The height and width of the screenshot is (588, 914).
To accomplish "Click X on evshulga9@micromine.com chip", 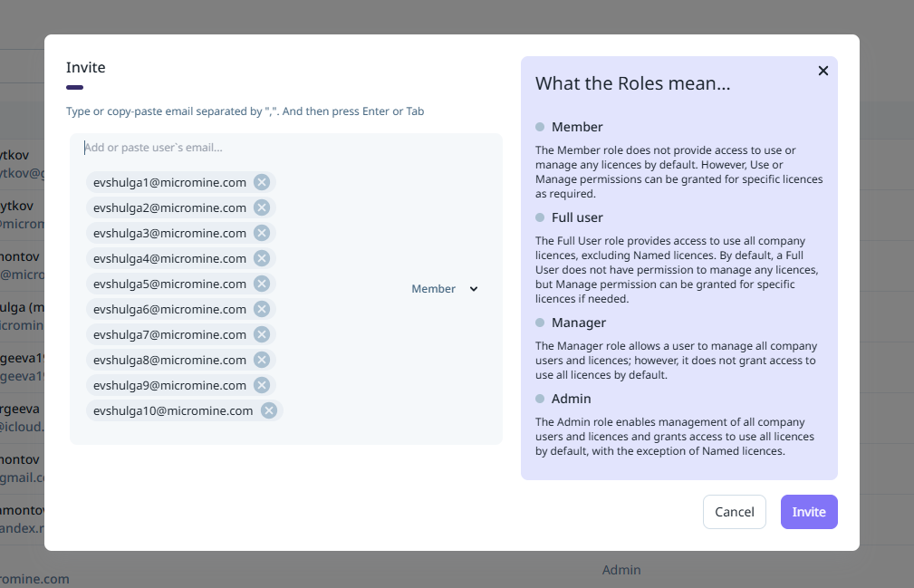I will point(262,385).
